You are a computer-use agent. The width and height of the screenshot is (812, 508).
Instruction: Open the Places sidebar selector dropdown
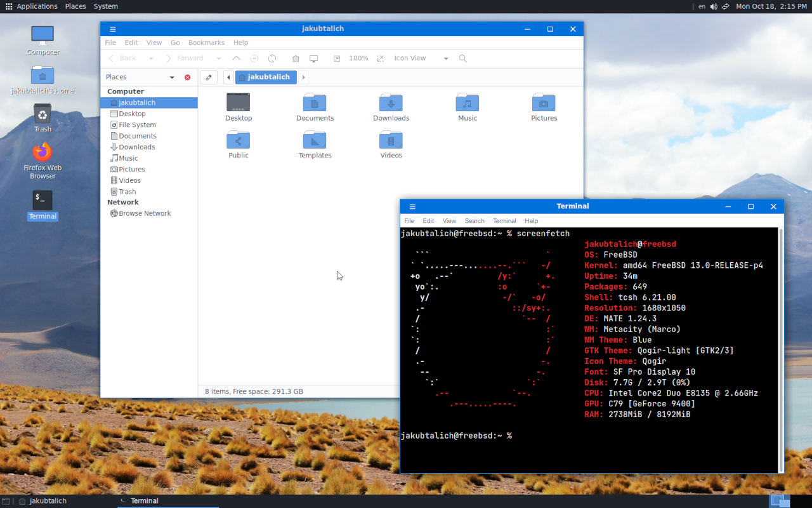point(140,77)
